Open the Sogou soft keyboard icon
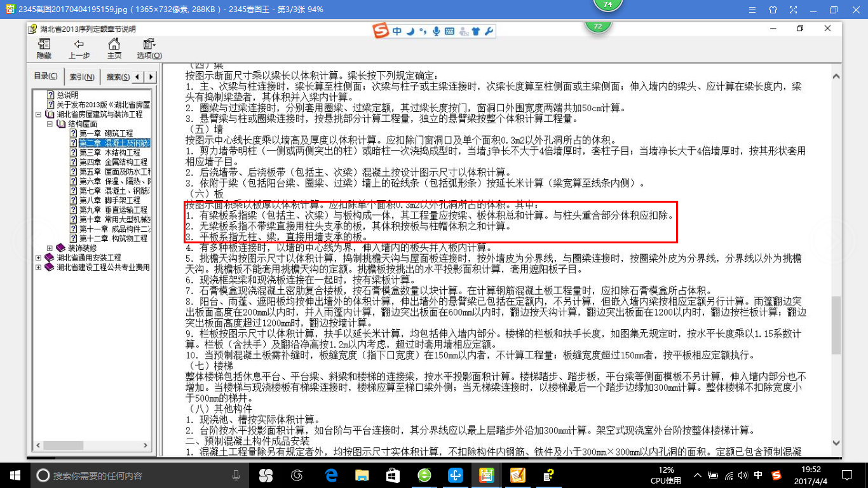 [x=449, y=31]
